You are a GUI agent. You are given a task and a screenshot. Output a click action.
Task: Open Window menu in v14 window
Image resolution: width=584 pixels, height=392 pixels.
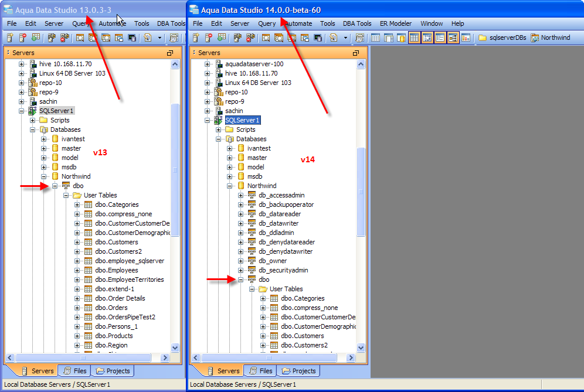(432, 23)
